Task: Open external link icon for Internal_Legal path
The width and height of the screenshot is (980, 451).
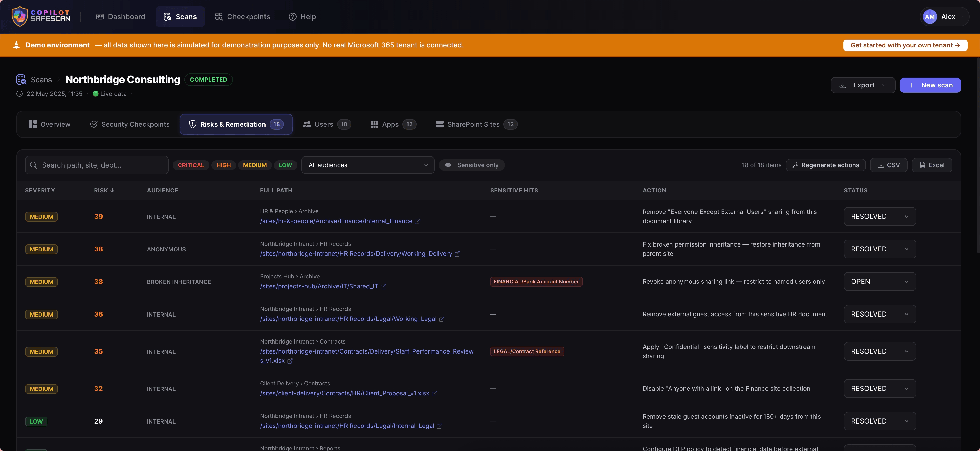Action: 440,426
